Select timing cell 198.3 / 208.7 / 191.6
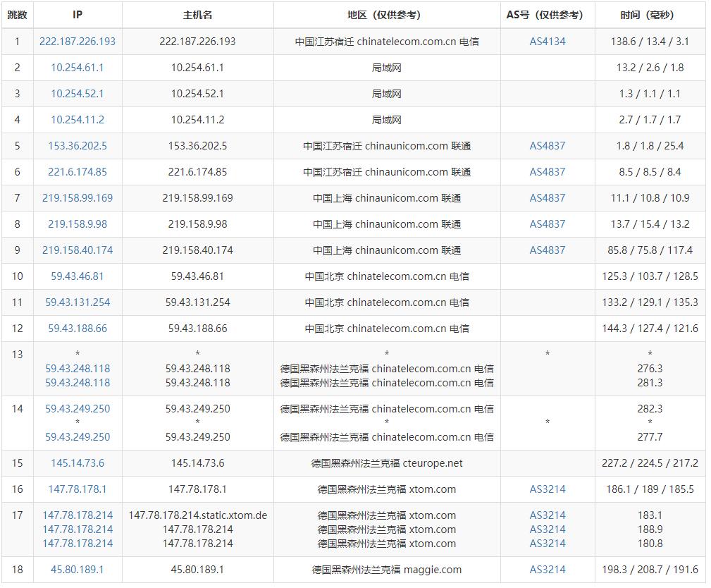Image resolution: width=711 pixels, height=588 pixels. (x=650, y=570)
